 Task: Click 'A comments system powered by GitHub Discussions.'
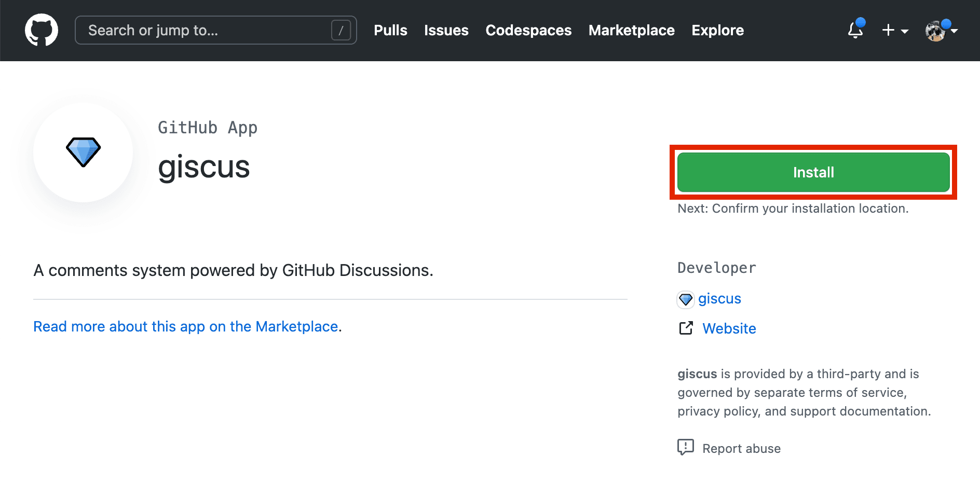pos(233,270)
